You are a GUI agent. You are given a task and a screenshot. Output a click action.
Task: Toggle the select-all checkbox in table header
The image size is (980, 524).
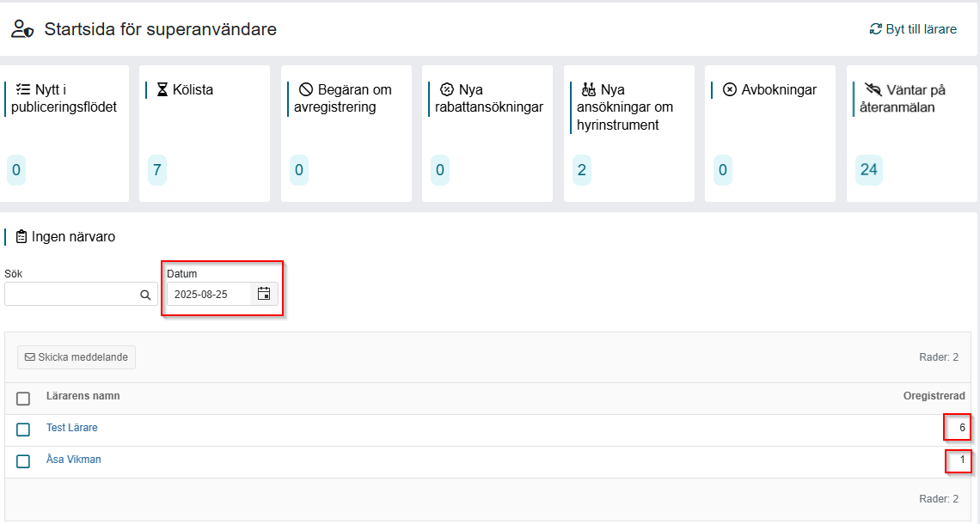[23, 398]
